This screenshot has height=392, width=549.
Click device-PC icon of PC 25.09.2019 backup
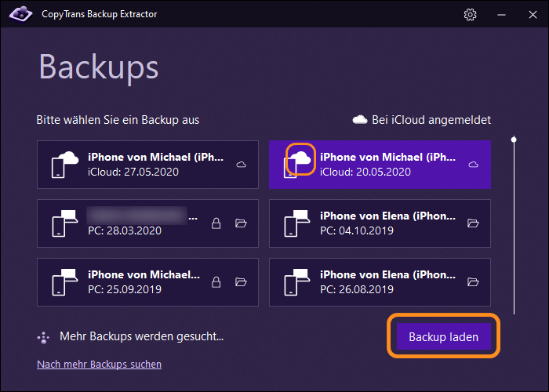[x=65, y=282]
